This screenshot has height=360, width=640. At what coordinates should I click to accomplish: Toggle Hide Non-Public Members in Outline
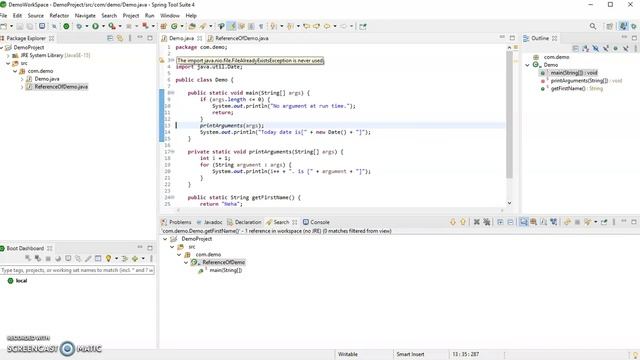click(x=616, y=49)
